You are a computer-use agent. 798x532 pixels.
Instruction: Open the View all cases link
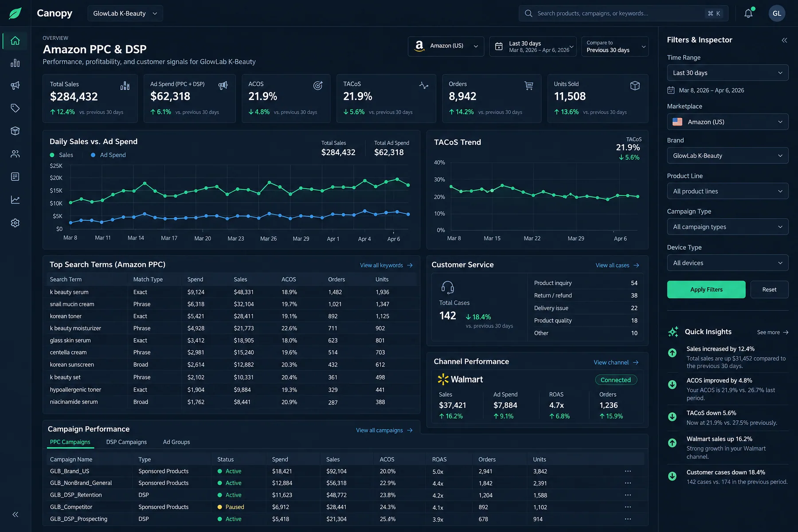pos(617,265)
